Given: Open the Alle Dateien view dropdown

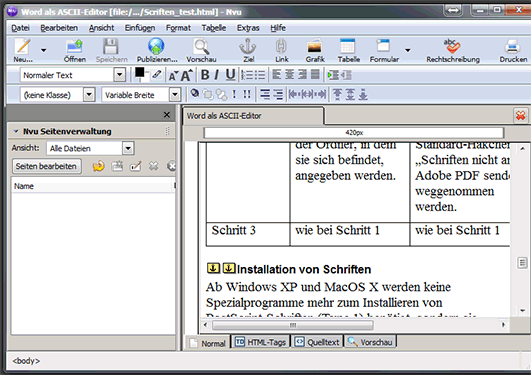Looking at the screenshot, I should (128, 148).
